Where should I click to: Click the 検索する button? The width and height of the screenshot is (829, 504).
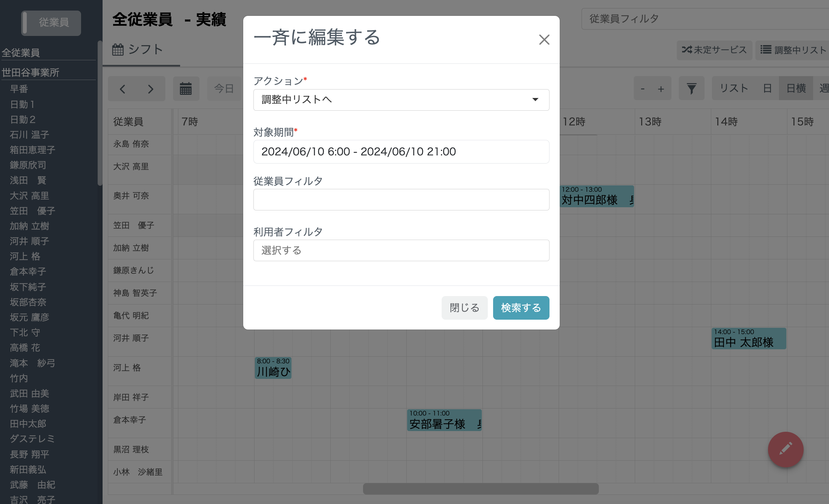coord(521,308)
